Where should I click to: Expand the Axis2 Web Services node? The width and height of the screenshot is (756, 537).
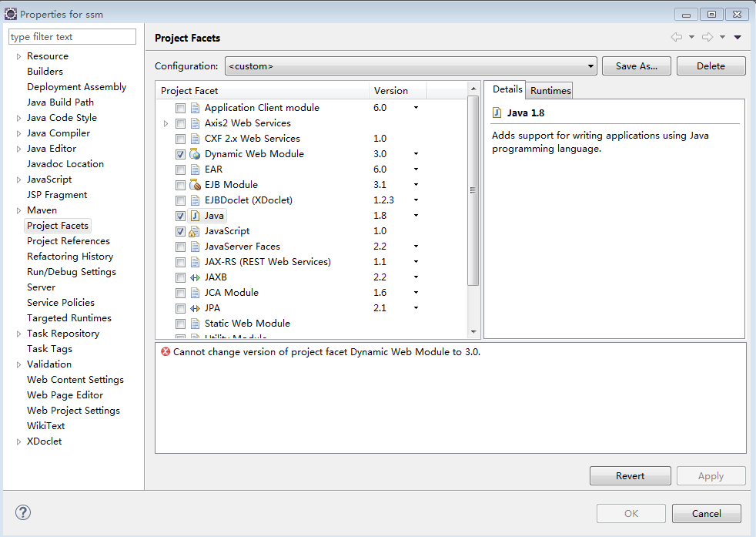(166, 123)
